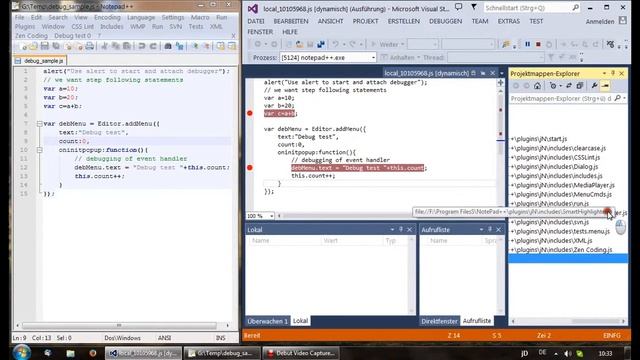Click the Redo icon in Notepad++ toolbar
Screen dimensions: 640x360
pyautogui.click(x=153, y=46)
